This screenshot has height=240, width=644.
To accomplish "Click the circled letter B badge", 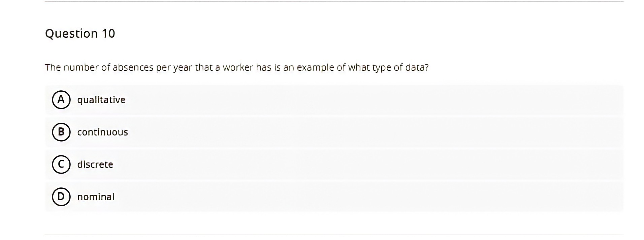I will (x=61, y=132).
